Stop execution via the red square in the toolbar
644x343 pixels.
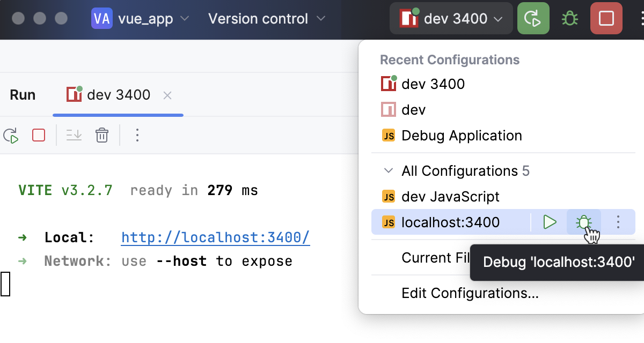(606, 18)
